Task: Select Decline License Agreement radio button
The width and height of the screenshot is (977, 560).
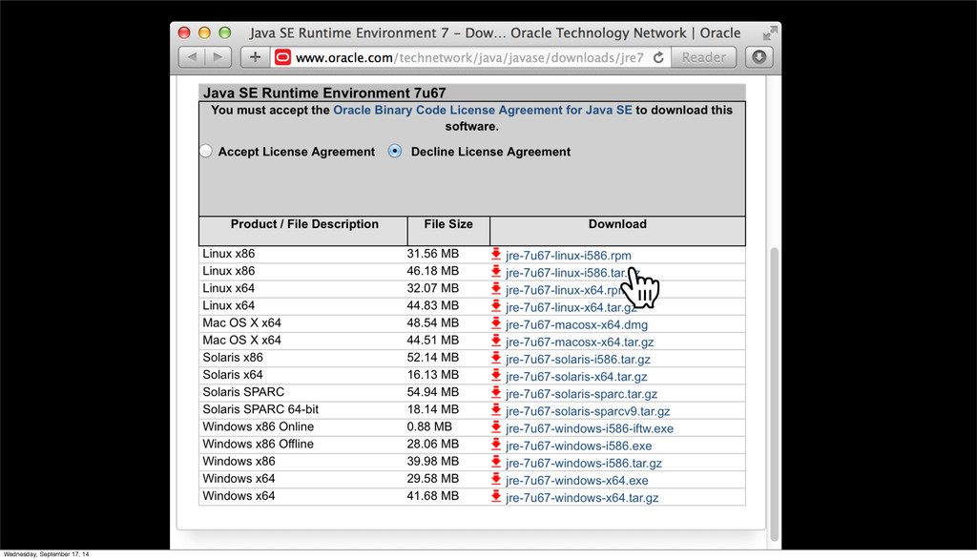Action: [395, 152]
